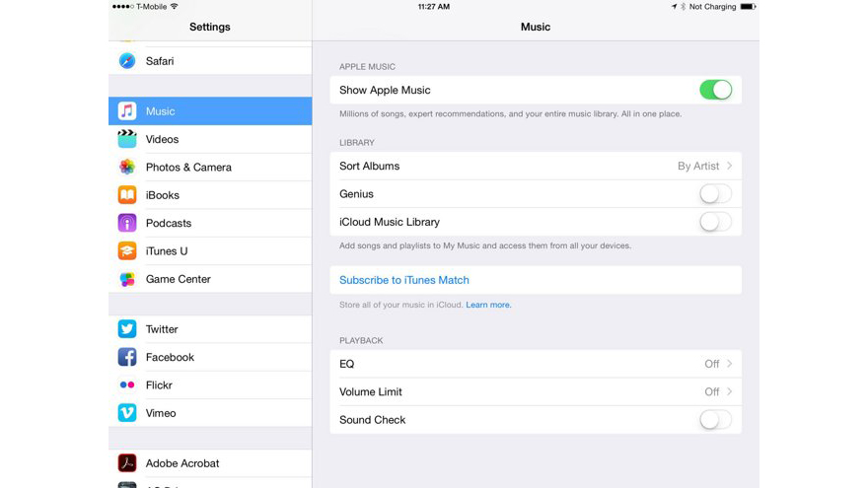Image resolution: width=868 pixels, height=488 pixels.
Task: Select Videos in settings sidebar
Action: [x=162, y=139]
